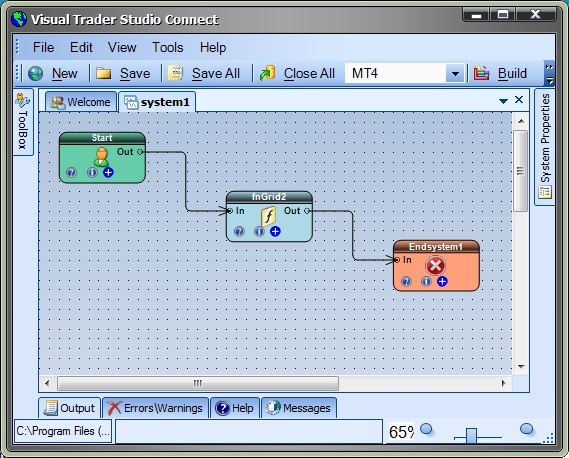Click the function f icon in fnGrid2
The image size is (569, 458).
click(269, 216)
